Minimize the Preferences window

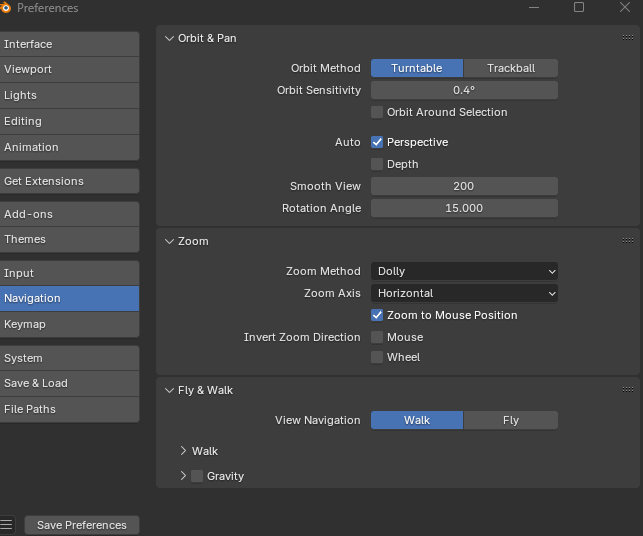pyautogui.click(x=534, y=7)
